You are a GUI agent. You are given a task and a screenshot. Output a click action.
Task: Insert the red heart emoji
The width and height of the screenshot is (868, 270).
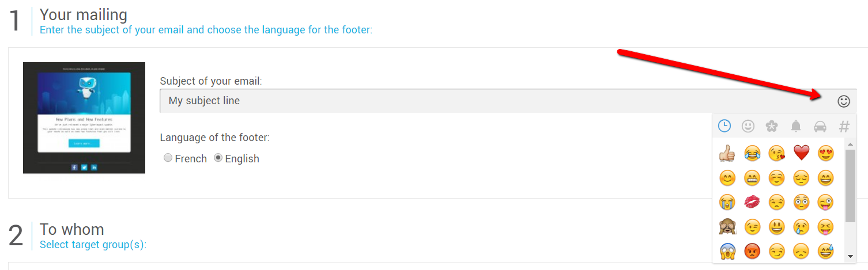click(801, 153)
